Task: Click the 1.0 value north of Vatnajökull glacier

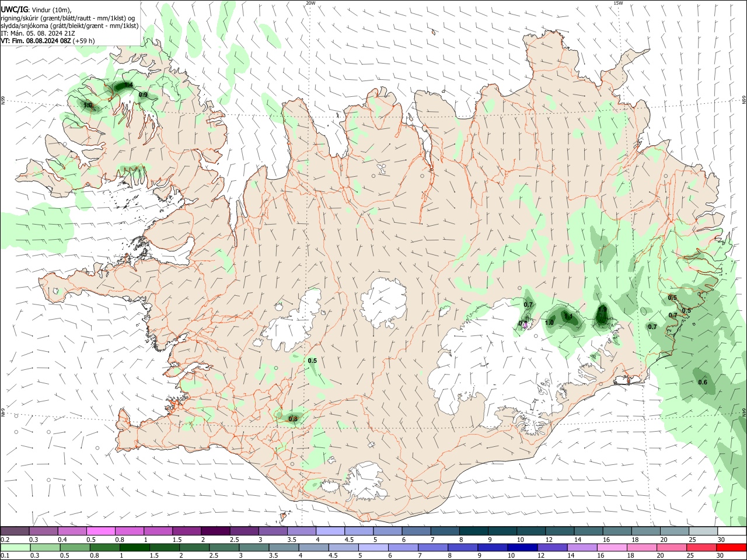Action: pos(549,323)
